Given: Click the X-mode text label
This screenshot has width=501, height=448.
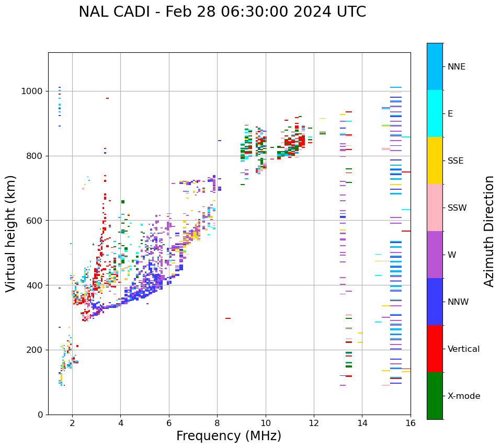Looking at the screenshot, I should tap(464, 396).
